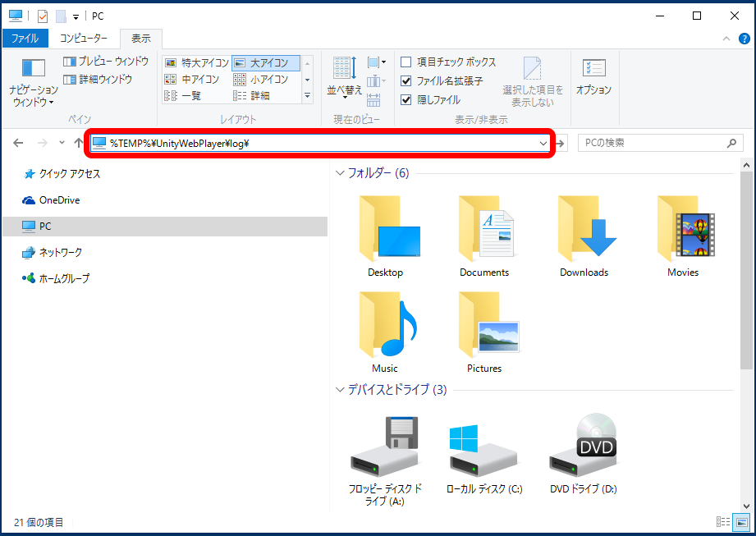The width and height of the screenshot is (756, 536).
Task: Select Small icons (小アイコン) layout
Action: click(x=261, y=79)
